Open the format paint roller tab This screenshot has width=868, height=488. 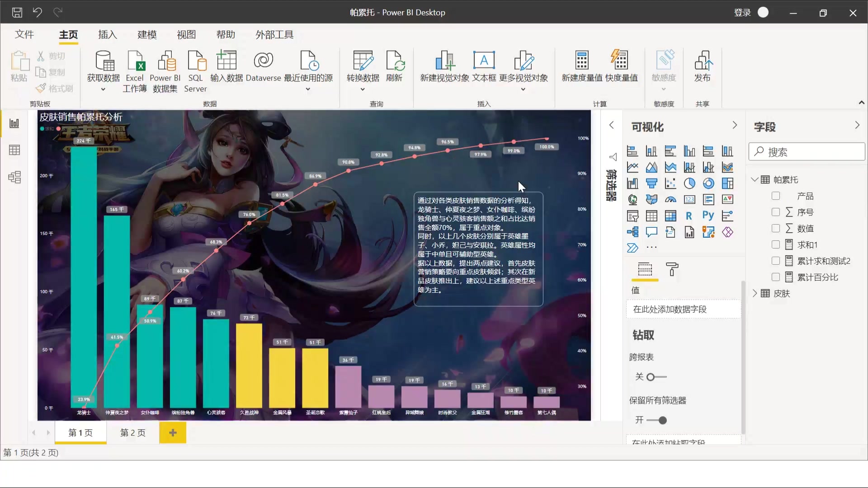672,269
